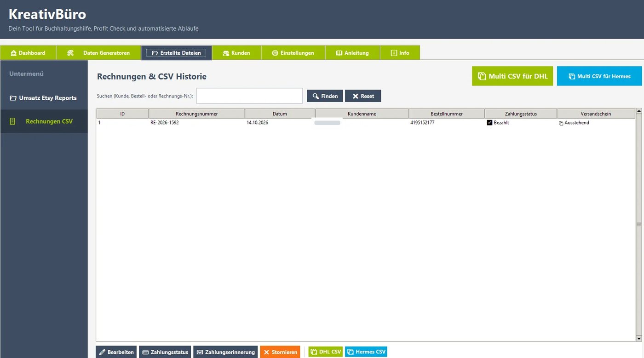Click order number 4195152177

tap(422, 123)
